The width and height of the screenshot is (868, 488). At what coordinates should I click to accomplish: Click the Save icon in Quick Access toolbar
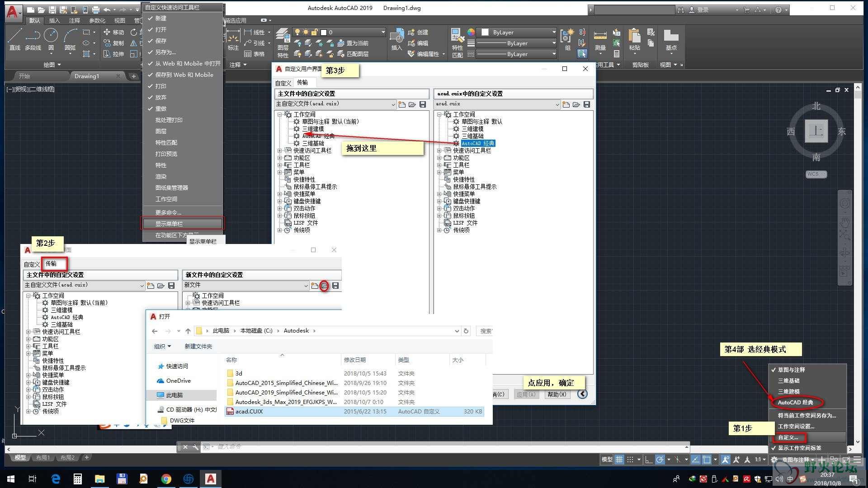click(52, 9)
